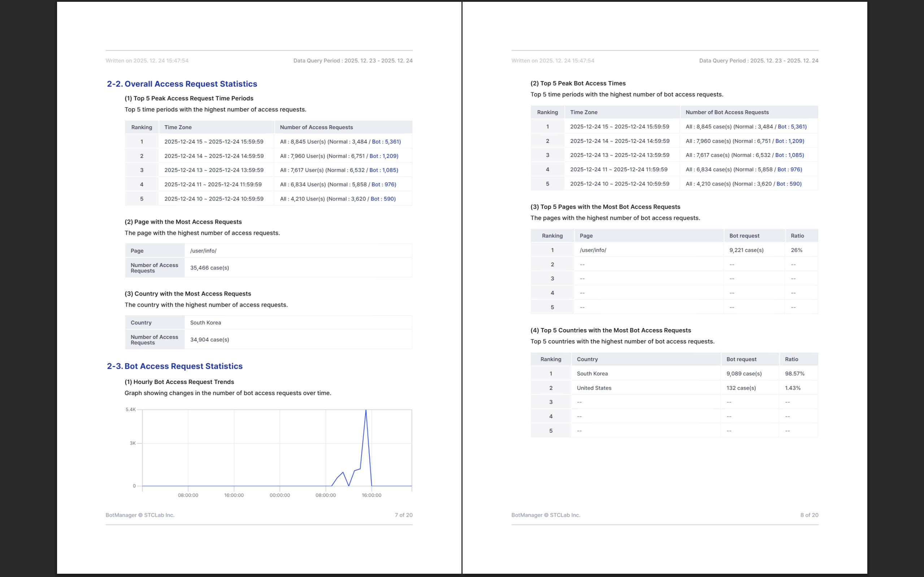The height and width of the screenshot is (577, 924).
Task: Click the "Bot : 5,361" link in rank 1 row
Action: tap(386, 141)
